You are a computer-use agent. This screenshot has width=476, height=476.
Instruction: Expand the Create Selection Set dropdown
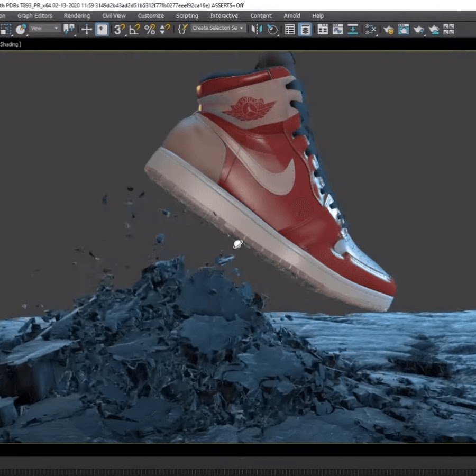click(x=218, y=28)
